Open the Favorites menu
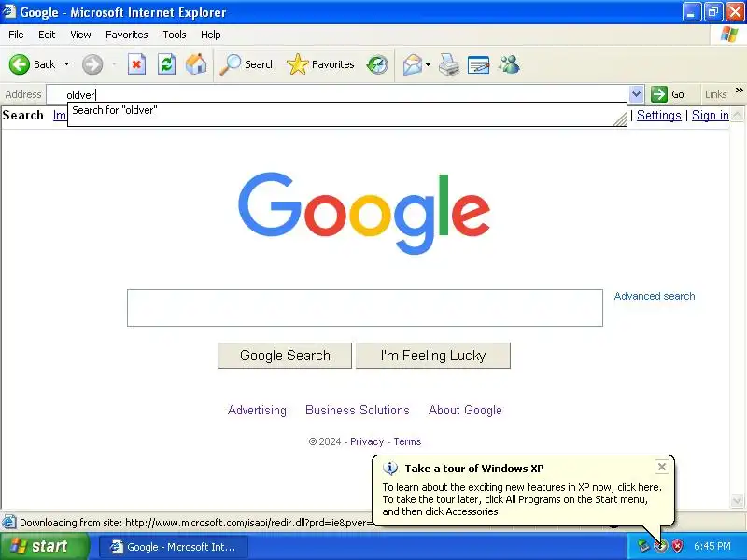Image resolution: width=747 pixels, height=560 pixels. click(127, 35)
